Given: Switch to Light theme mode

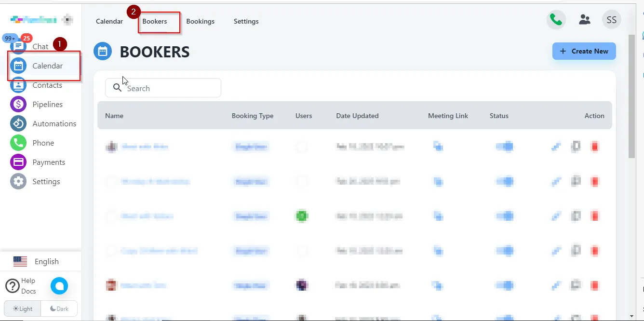Looking at the screenshot, I should (x=23, y=308).
